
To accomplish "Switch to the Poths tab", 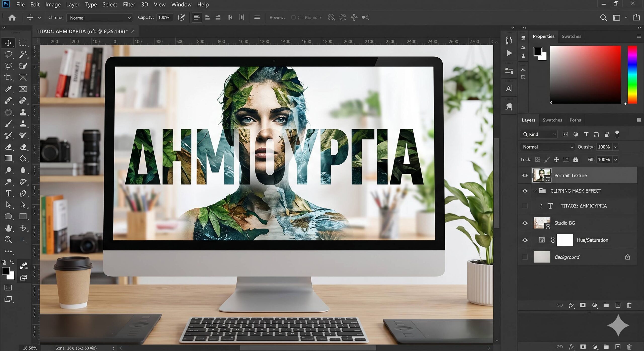I will (x=575, y=120).
